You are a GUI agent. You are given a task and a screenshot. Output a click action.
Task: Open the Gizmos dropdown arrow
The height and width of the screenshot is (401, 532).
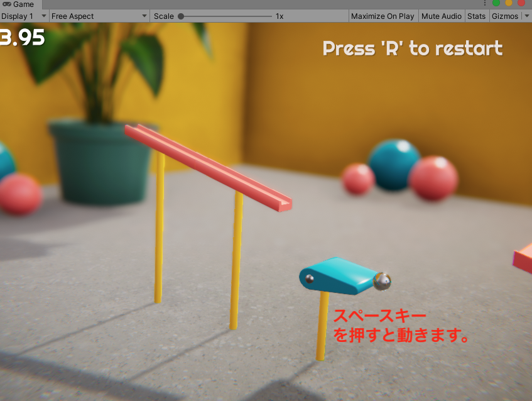point(526,16)
